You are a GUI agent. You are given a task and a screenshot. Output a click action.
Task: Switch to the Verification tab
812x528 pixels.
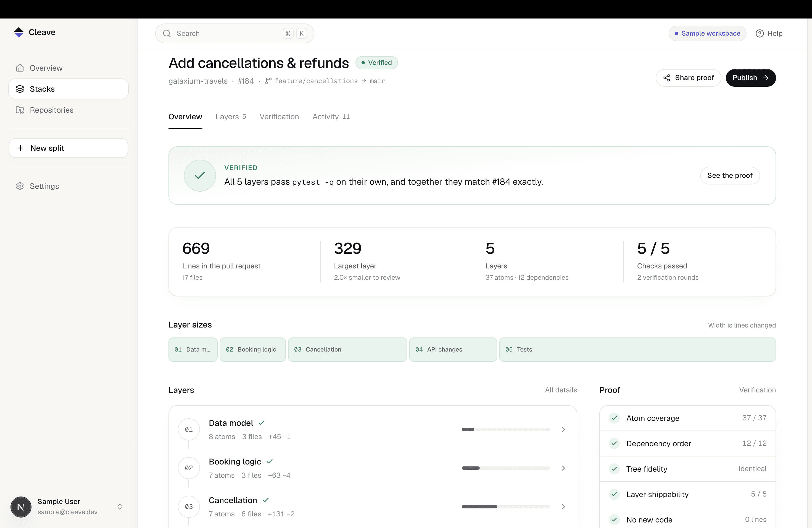(279, 117)
